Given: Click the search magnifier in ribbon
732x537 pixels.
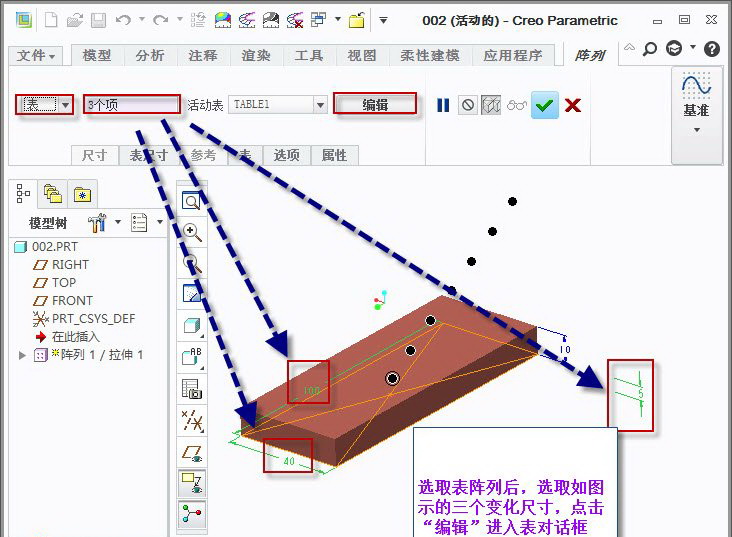Looking at the screenshot, I should coord(650,48).
